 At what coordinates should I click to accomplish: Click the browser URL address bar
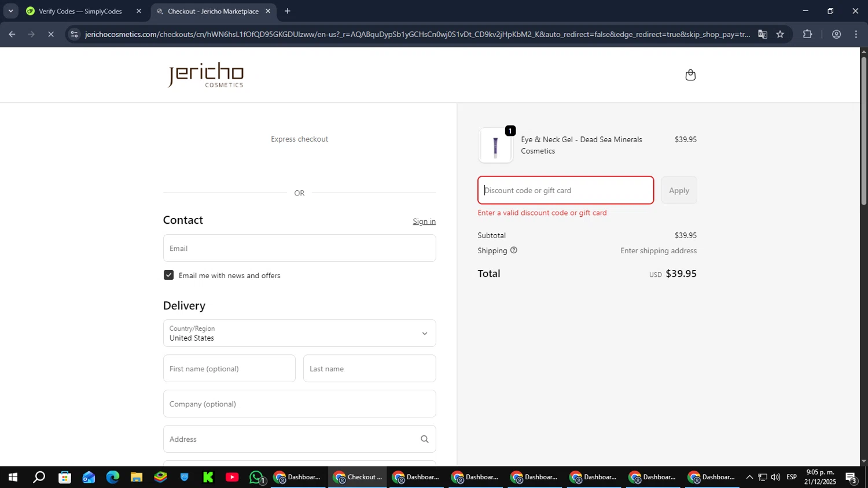click(417, 34)
